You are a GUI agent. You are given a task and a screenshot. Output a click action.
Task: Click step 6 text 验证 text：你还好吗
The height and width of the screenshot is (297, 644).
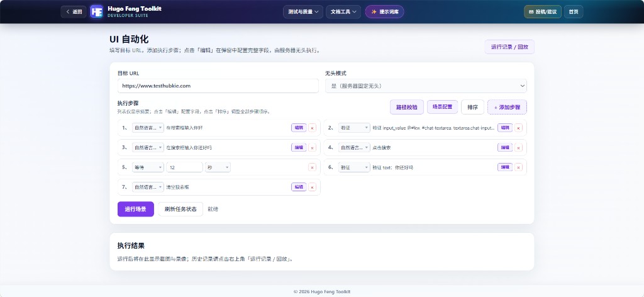[392, 167]
